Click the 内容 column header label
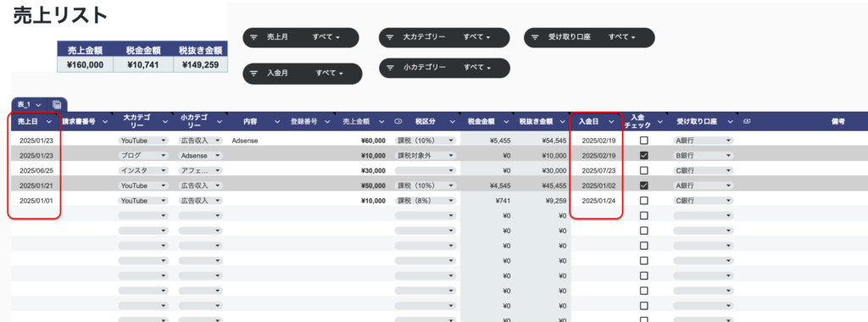Screen dimensions: 868x322 coord(251,122)
